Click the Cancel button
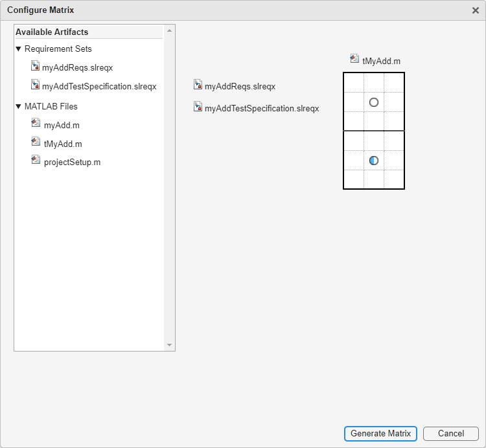Viewport: 486px width, 448px height. click(451, 434)
